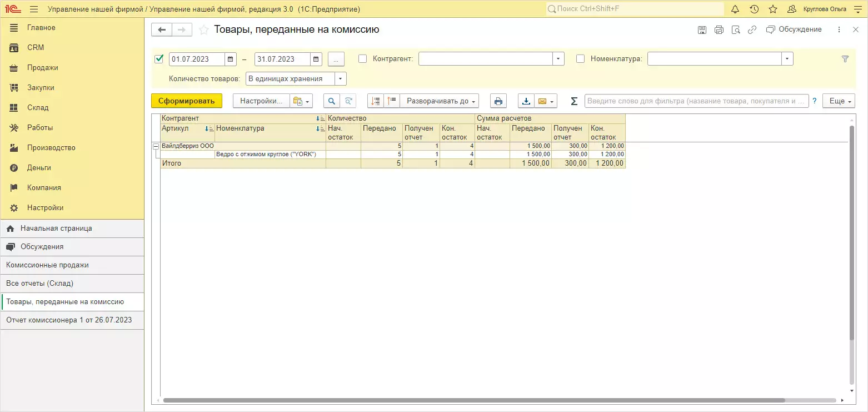
Task: Click the save report diskette icon
Action: pyautogui.click(x=702, y=30)
